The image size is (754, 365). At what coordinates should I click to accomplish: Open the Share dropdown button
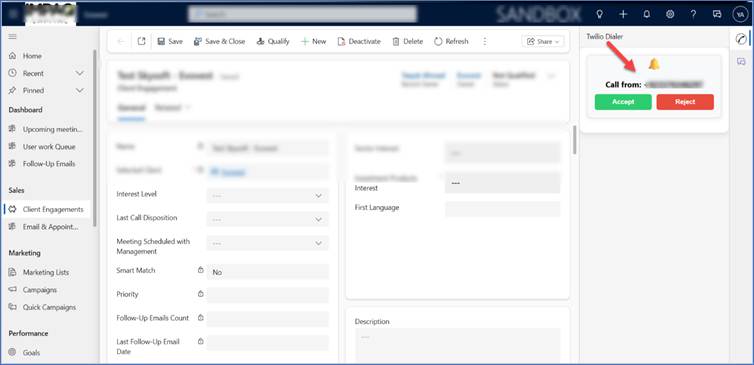coord(543,41)
